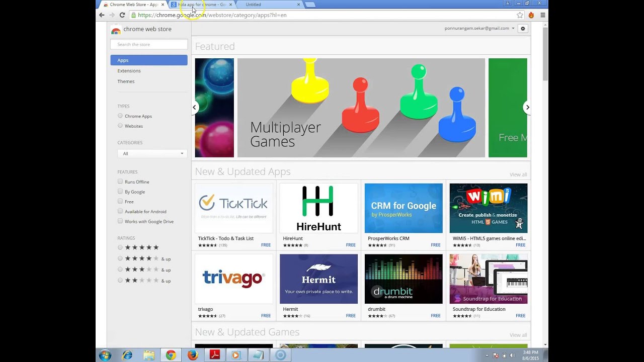644x362 pixels.
Task: Open the Multiplayer Games featured banner
Action: pyautogui.click(x=361, y=108)
